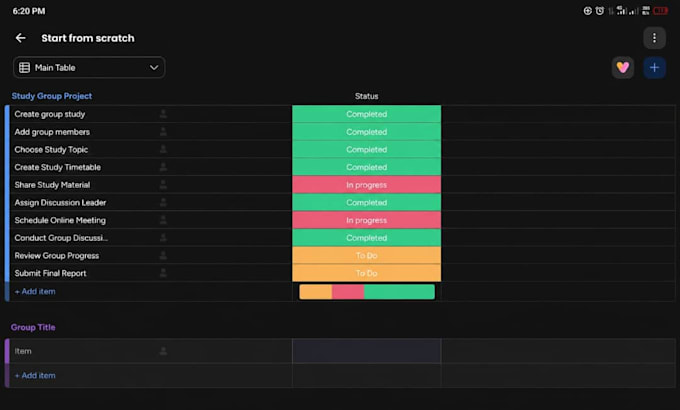Change In progress status of Schedule Online Meeting
680x410 pixels.
click(x=366, y=220)
